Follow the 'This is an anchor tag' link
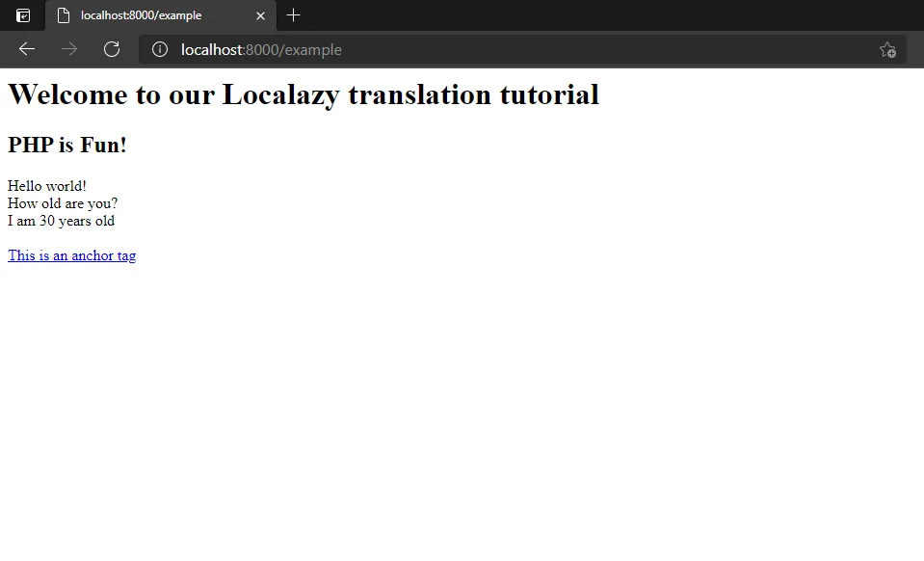 tap(71, 255)
